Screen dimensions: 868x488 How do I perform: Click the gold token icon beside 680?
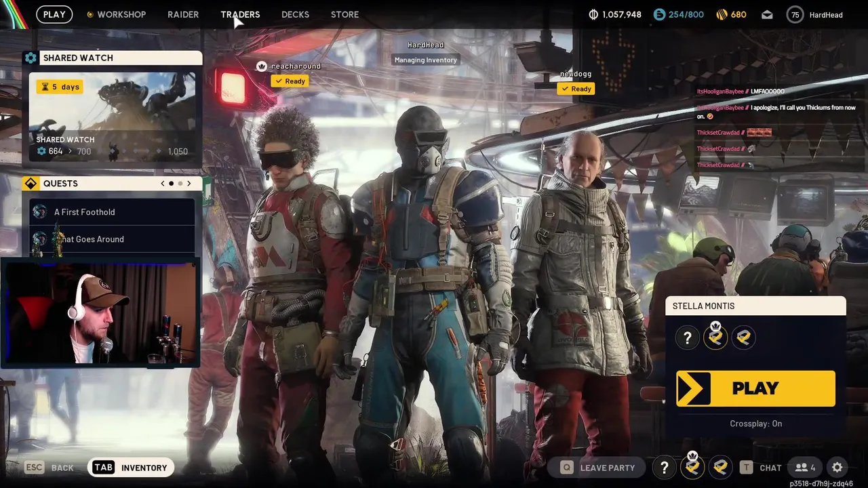pos(722,14)
